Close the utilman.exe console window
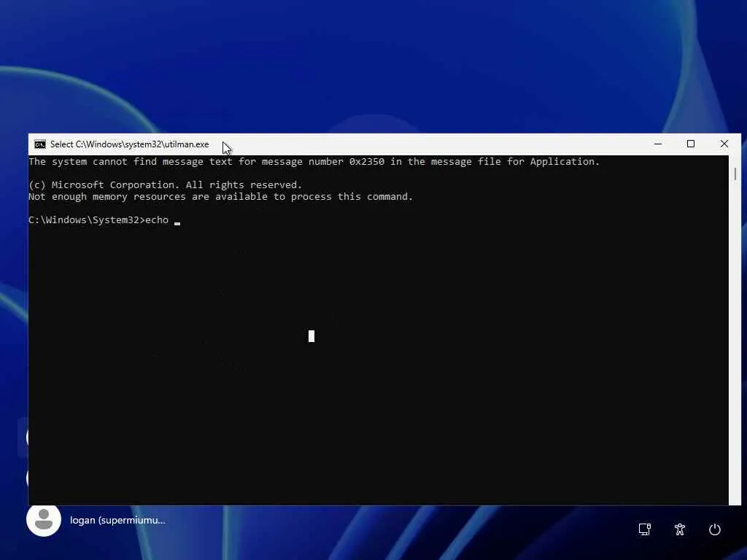 click(724, 144)
